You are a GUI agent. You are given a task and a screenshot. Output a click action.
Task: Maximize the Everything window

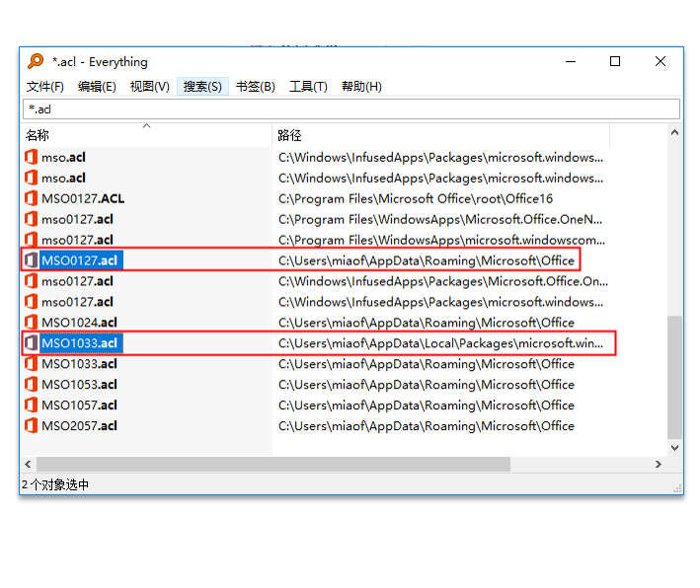pos(615,61)
